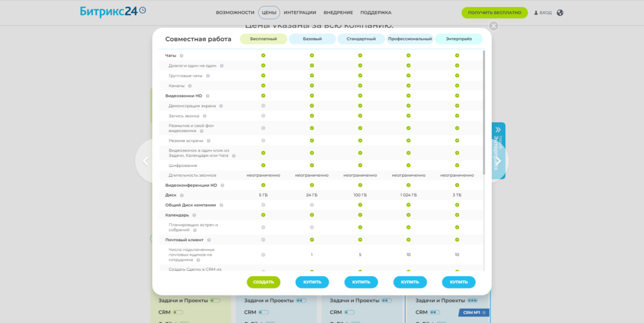The image size is (644, 323).
Task: Open the Интеграции menu item
Action: pyautogui.click(x=300, y=12)
